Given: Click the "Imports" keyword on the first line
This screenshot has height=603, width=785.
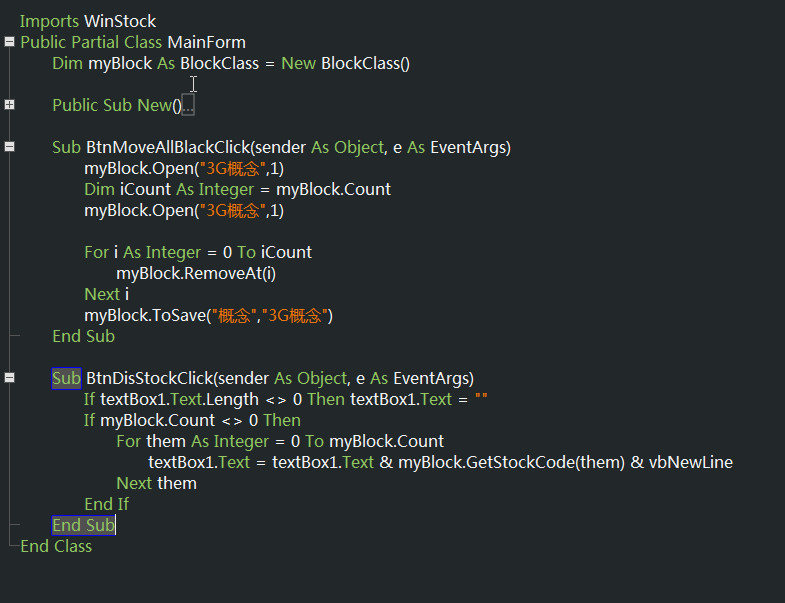Looking at the screenshot, I should tap(49, 22).
